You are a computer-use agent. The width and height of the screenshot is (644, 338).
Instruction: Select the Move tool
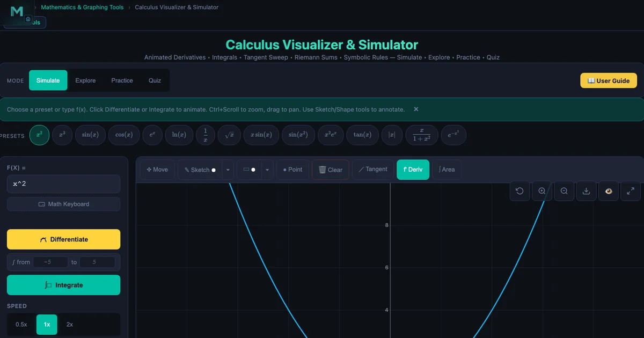coord(157,170)
